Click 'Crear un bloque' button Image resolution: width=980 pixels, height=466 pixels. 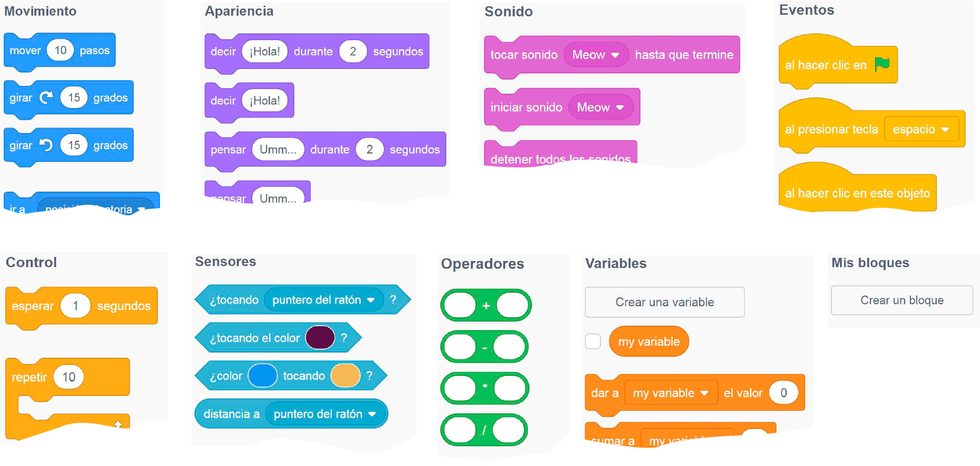click(x=902, y=300)
